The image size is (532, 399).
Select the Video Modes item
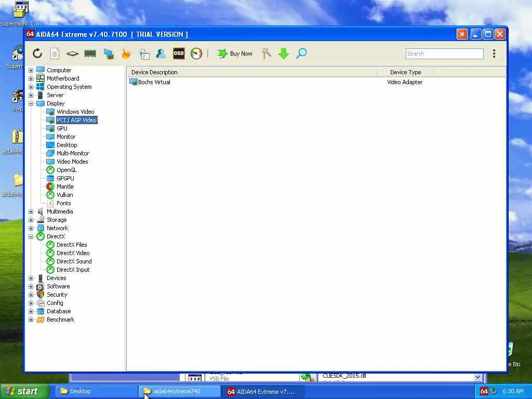(72, 162)
